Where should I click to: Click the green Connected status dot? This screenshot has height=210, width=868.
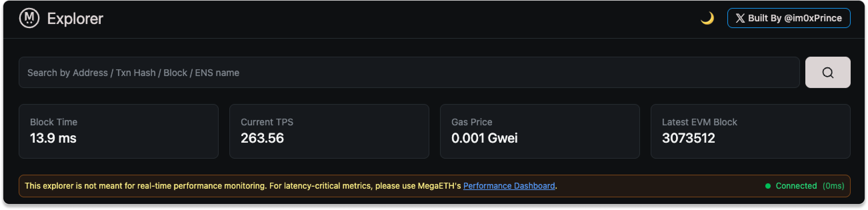click(768, 186)
